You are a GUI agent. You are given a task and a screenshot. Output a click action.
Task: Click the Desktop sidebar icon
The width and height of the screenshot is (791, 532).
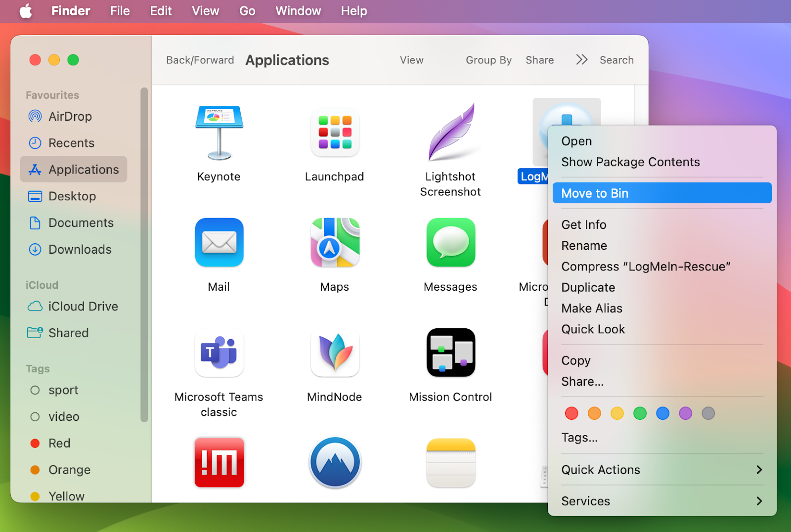(35, 196)
